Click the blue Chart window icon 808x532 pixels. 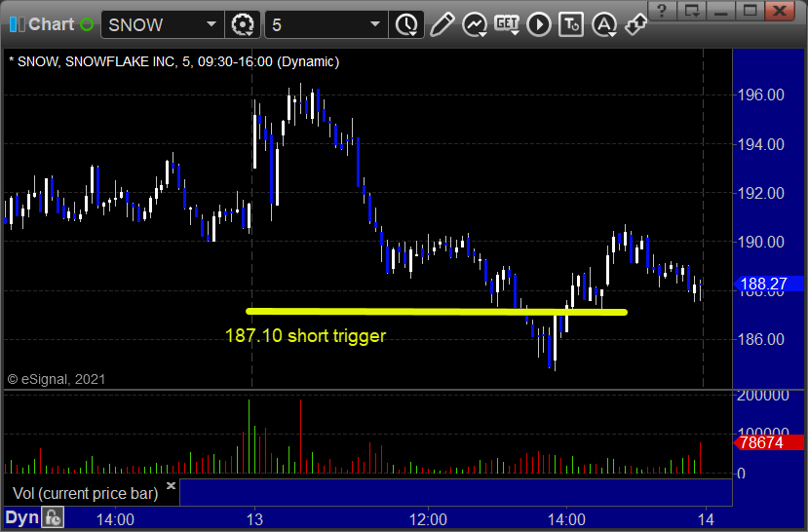point(17,24)
